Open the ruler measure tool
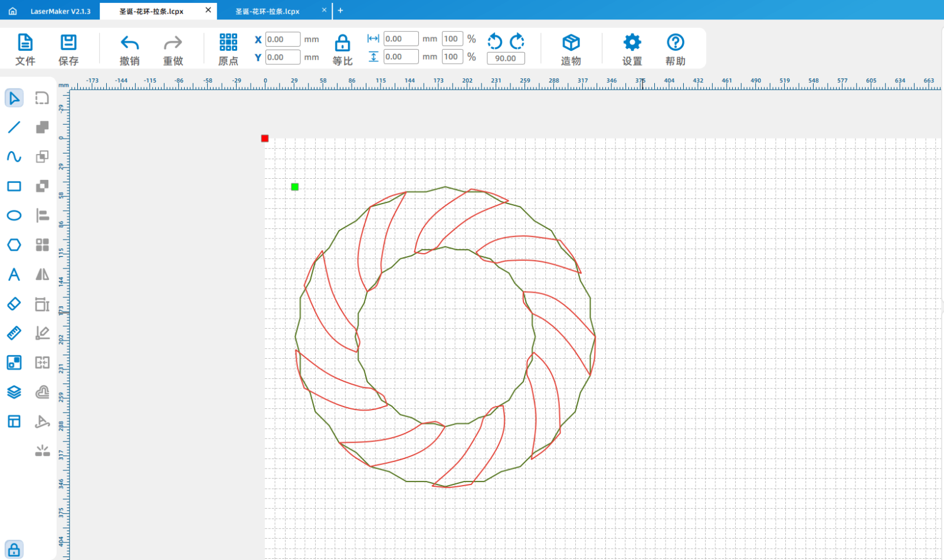944x560 pixels. 14,333
